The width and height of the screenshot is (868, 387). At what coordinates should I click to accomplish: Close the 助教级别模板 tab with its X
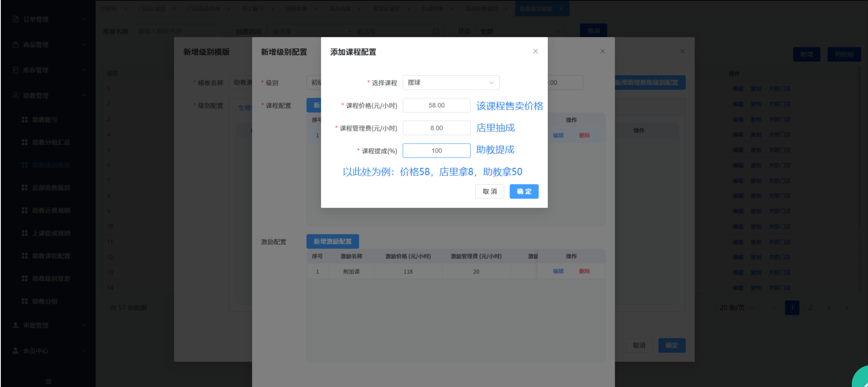(561, 9)
